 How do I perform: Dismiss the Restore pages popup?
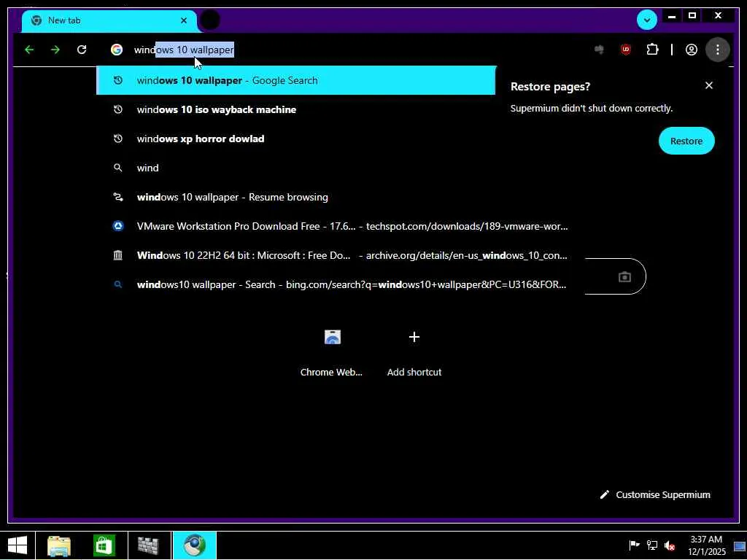(709, 85)
